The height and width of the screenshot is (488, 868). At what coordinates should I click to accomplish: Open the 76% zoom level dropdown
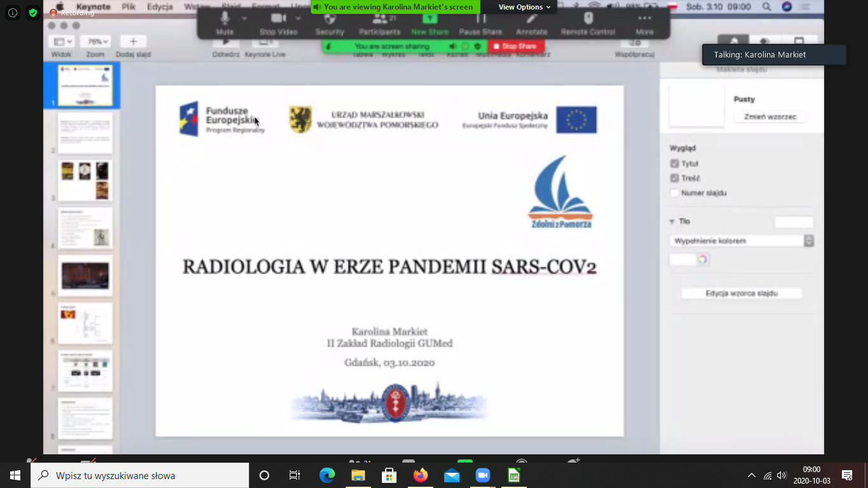click(x=95, y=41)
